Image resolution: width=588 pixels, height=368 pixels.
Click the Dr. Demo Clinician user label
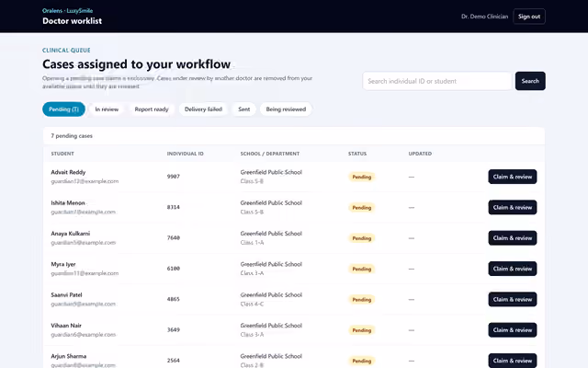coord(484,17)
